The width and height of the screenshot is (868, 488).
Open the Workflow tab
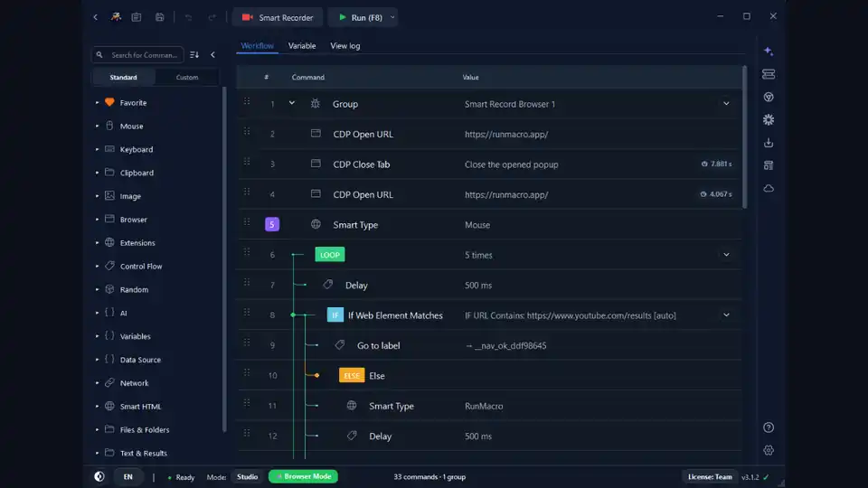pos(257,46)
